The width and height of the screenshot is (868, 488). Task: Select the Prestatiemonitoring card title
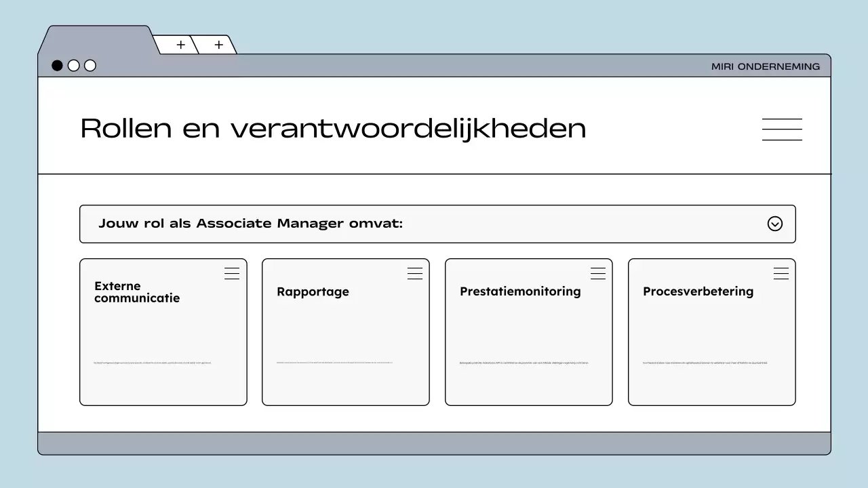(520, 291)
